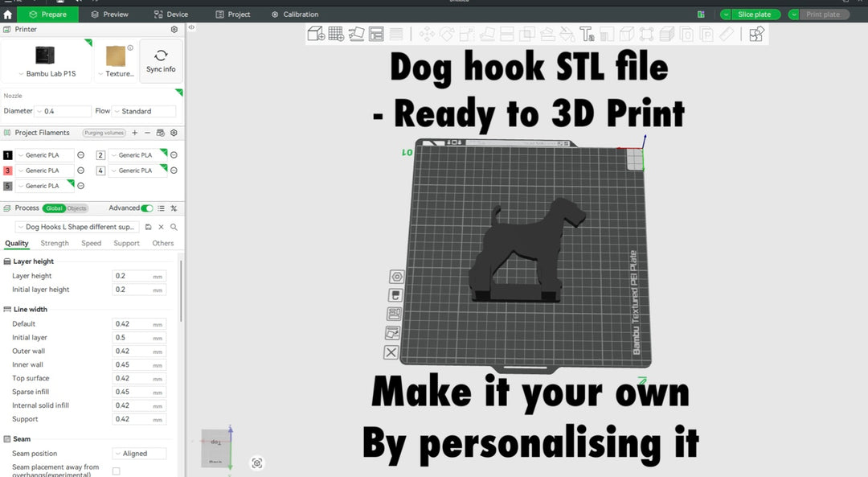Open plate settings gear beside bed
This screenshot has width=868, height=477.
pos(397,277)
